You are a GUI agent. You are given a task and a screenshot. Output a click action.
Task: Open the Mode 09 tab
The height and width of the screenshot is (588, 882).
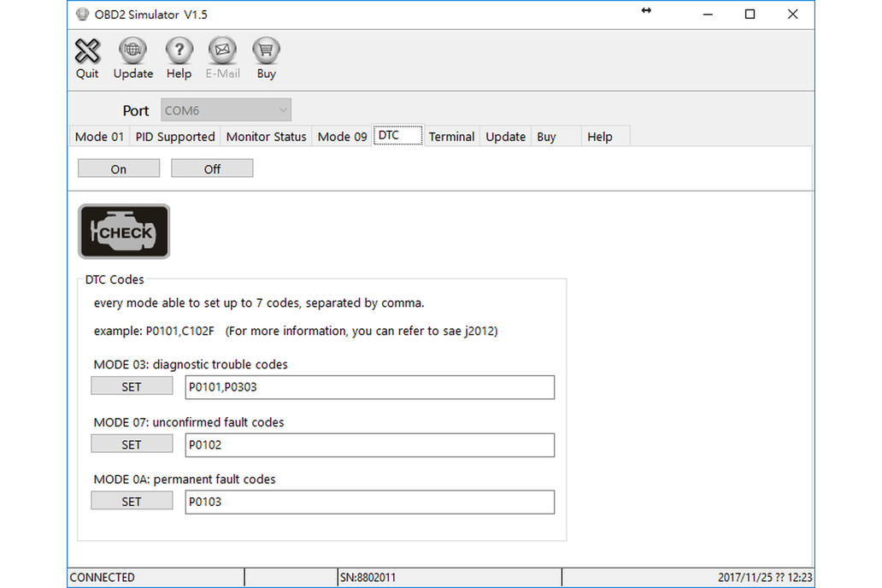(342, 137)
